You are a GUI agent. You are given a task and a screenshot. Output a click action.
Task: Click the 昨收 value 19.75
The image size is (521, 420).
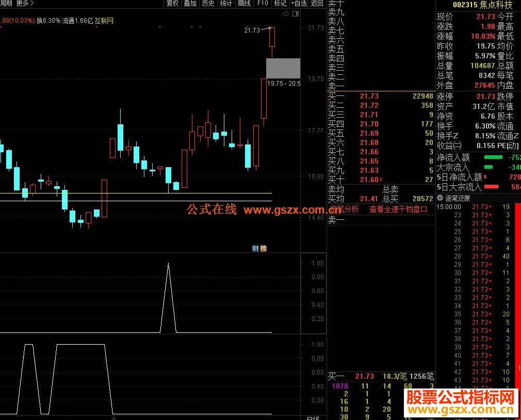pos(486,46)
